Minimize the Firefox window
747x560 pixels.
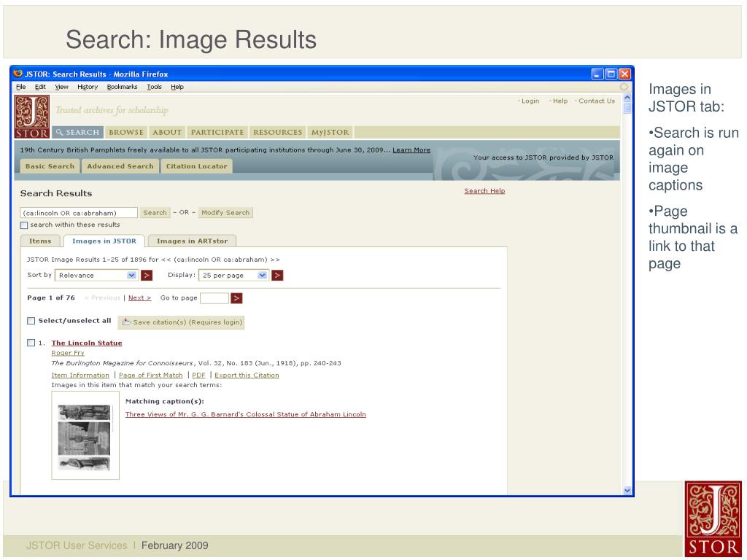[597, 74]
